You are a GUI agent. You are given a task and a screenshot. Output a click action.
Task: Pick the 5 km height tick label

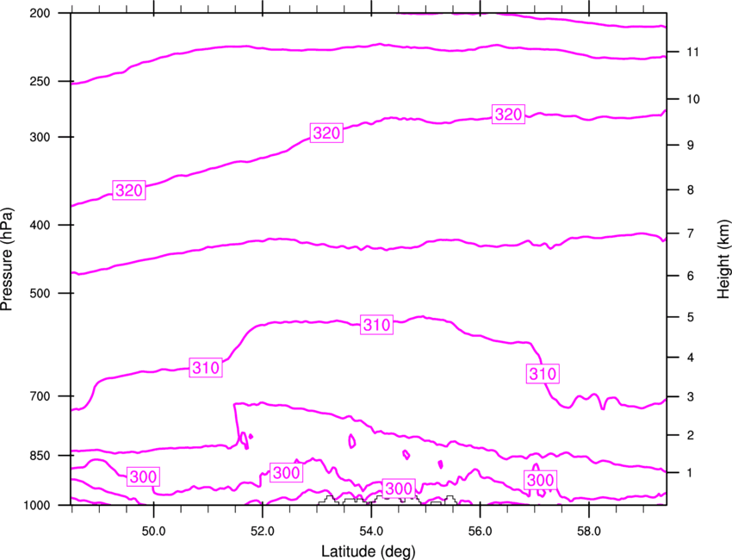click(x=691, y=317)
